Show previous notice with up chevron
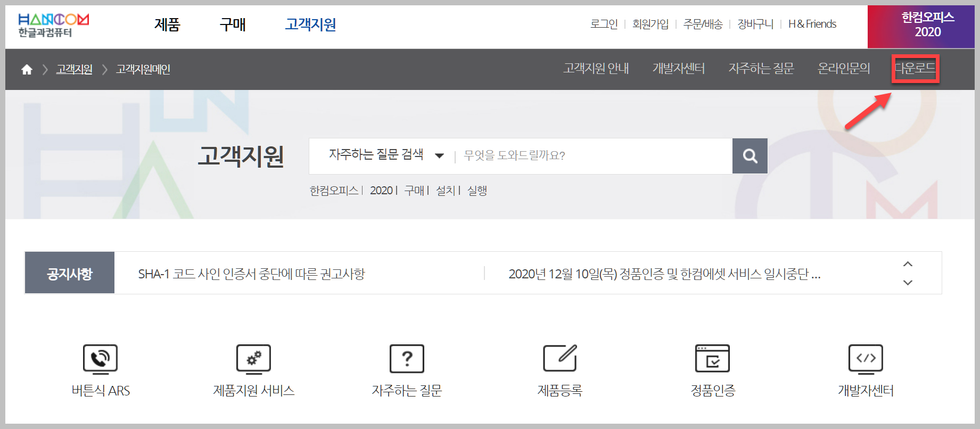Image resolution: width=980 pixels, height=429 pixels. coord(908,264)
